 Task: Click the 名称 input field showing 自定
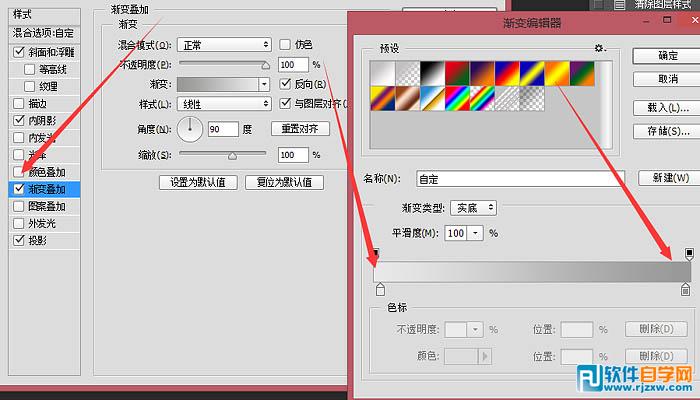[x=520, y=179]
